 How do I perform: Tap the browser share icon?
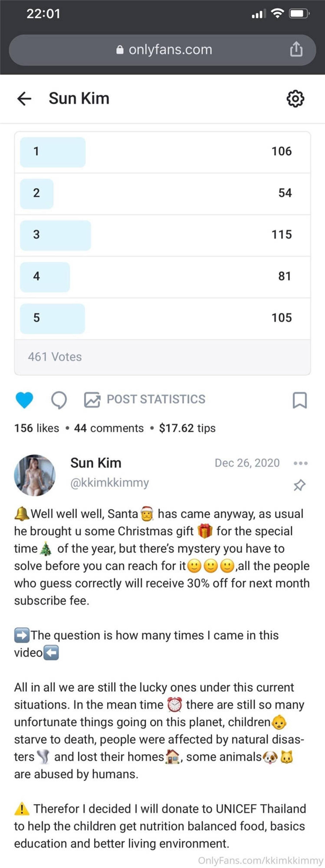click(x=296, y=49)
